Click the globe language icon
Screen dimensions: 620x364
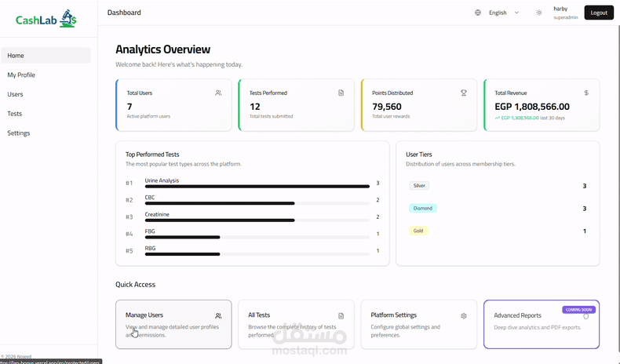click(x=478, y=13)
